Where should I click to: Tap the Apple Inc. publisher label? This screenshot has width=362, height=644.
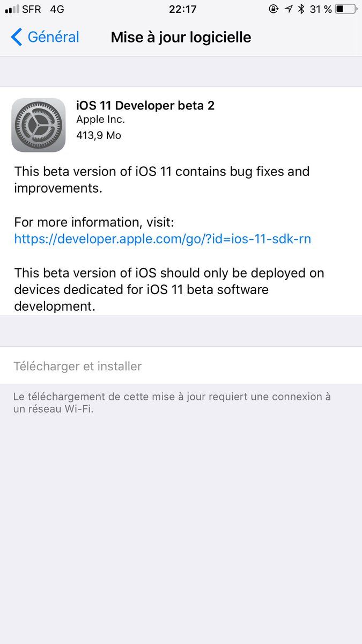[100, 120]
